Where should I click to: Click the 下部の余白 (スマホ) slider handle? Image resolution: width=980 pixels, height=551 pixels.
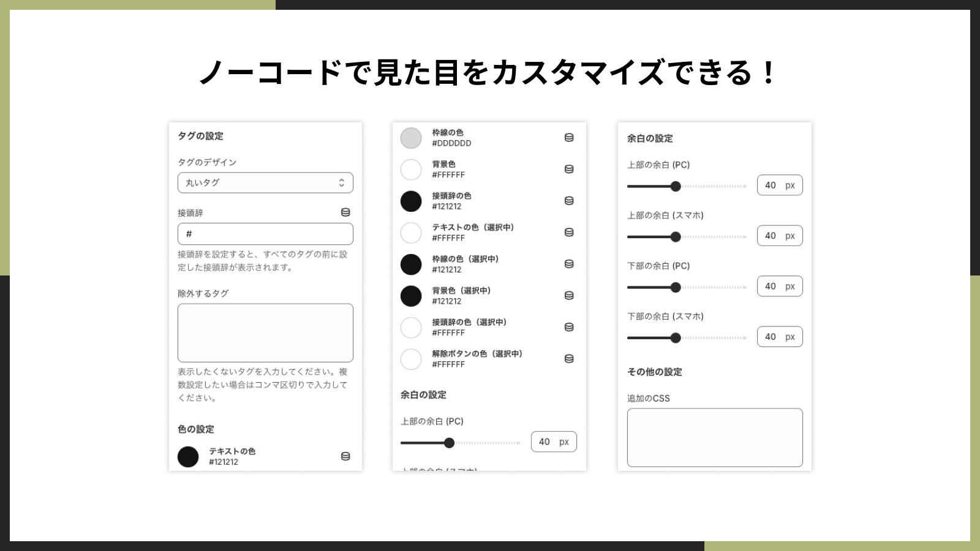pyautogui.click(x=676, y=337)
